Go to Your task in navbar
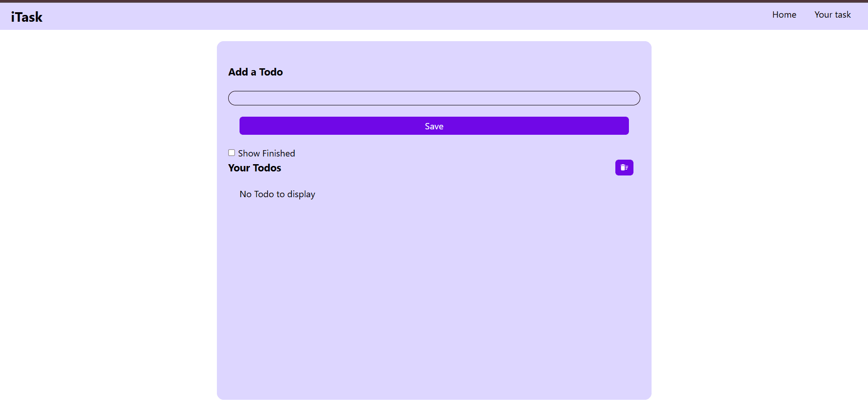868x412 pixels. (832, 14)
